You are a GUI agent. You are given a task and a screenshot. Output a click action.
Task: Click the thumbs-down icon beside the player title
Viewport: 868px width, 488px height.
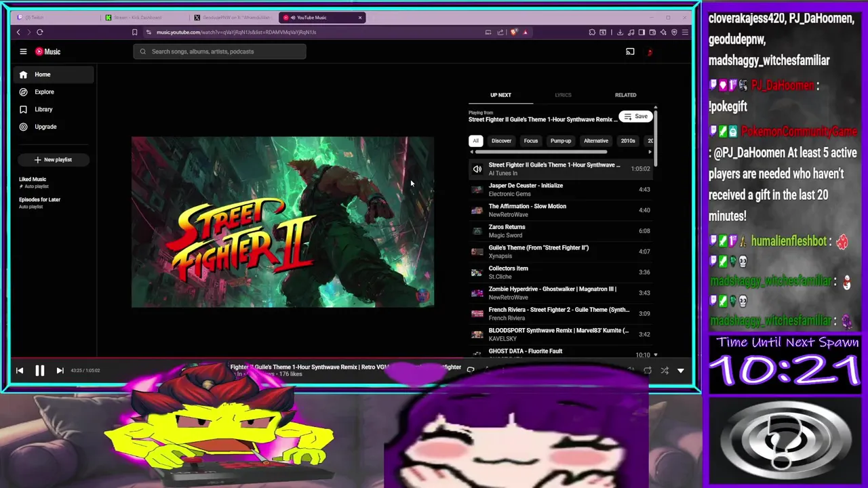click(471, 370)
